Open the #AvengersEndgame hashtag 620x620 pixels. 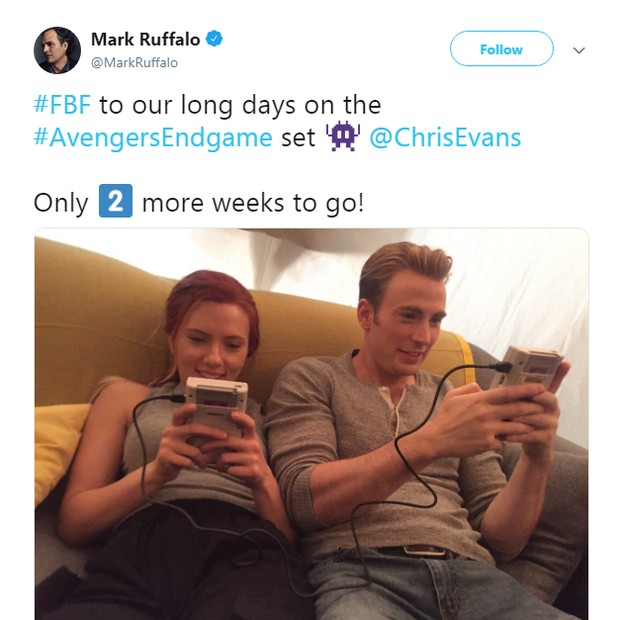[x=153, y=138]
